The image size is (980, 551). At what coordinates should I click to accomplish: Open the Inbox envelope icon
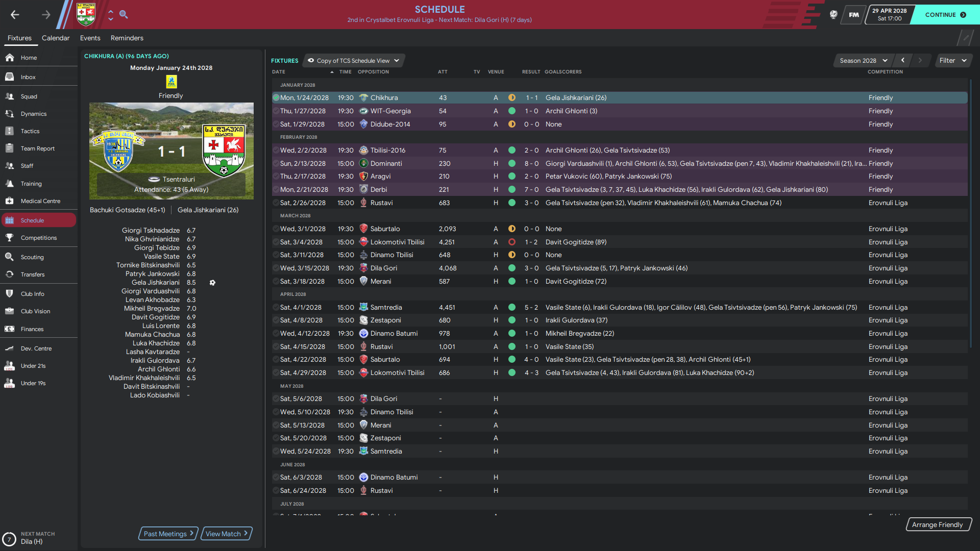[9, 77]
